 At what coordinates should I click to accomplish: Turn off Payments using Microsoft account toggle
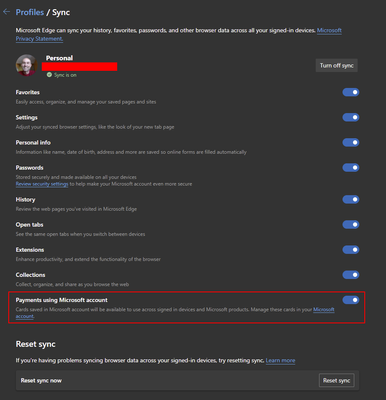pyautogui.click(x=351, y=300)
